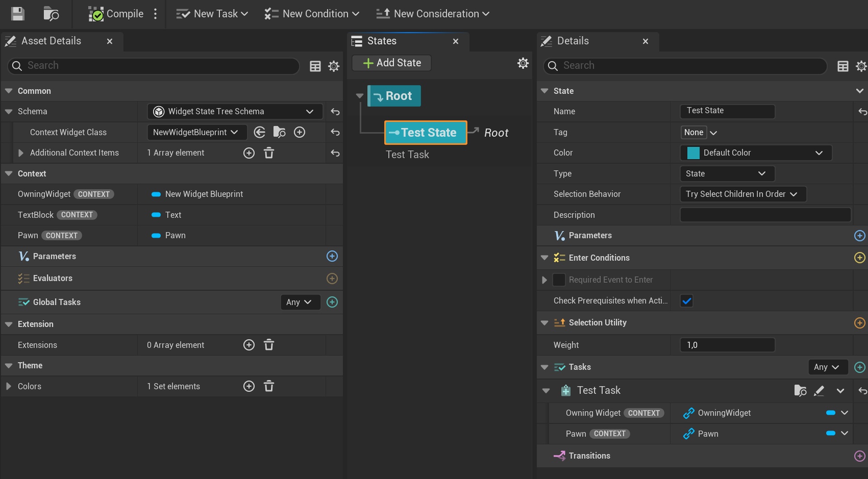
Task: Collapse the Test Task row
Action: [546, 391]
